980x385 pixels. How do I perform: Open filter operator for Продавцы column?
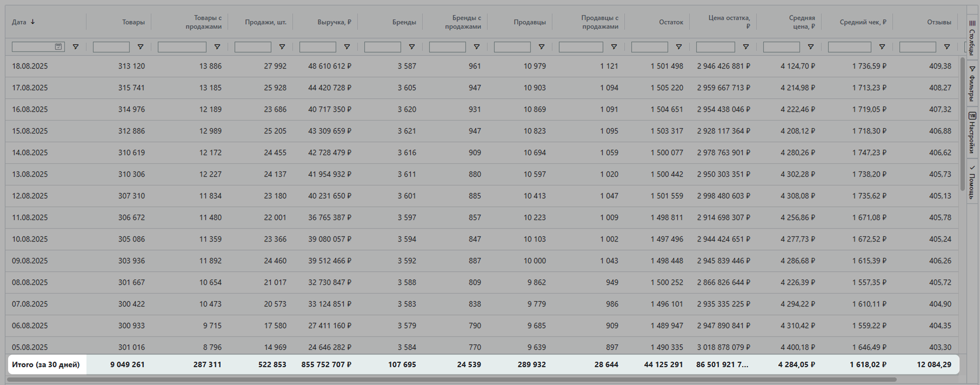point(541,47)
